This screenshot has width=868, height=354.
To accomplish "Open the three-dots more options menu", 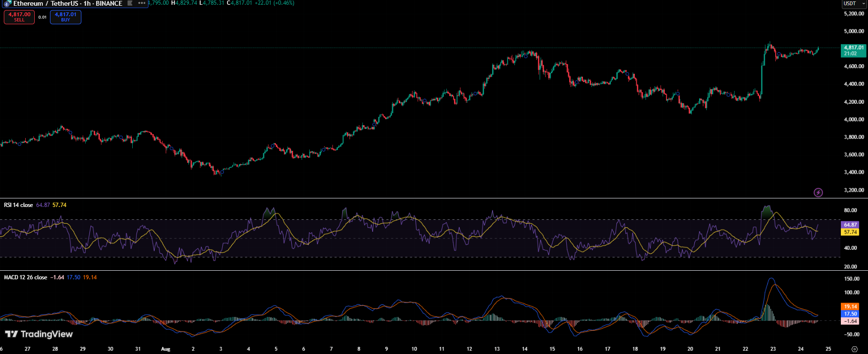I will pos(141,3).
